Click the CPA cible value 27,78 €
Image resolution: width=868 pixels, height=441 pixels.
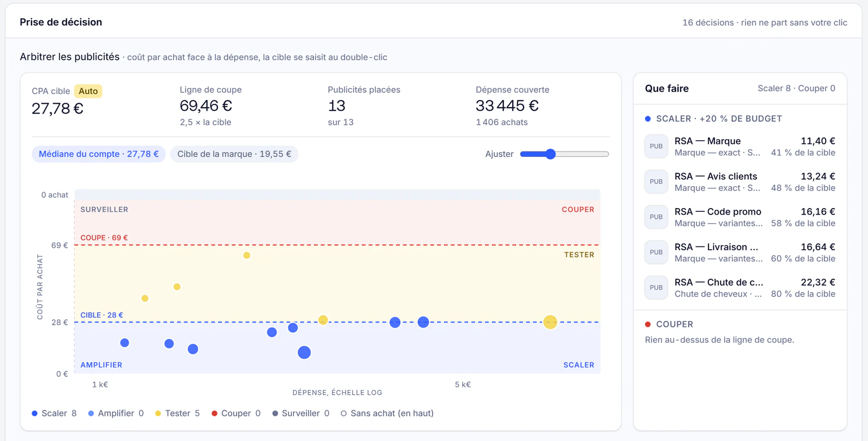[58, 109]
